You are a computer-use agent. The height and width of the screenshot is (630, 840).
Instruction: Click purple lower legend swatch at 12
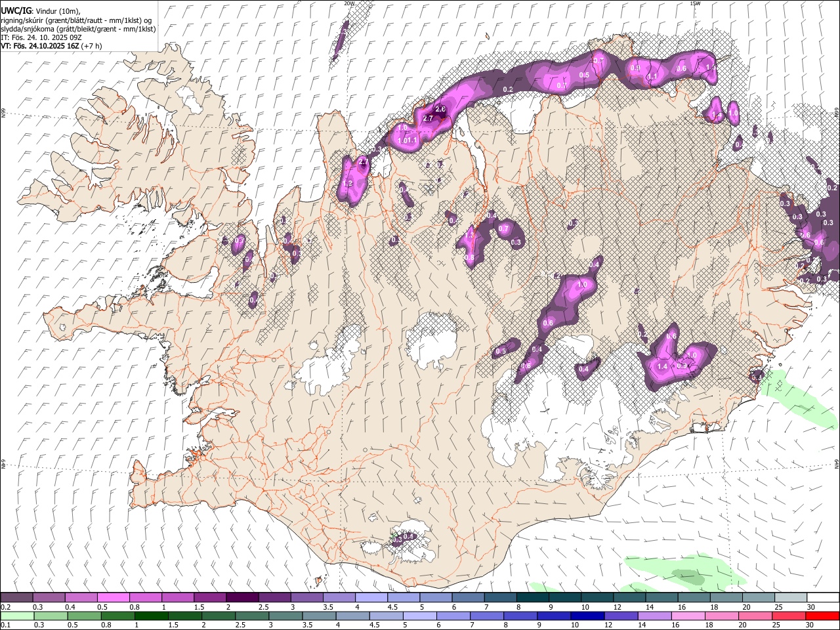pos(621,616)
